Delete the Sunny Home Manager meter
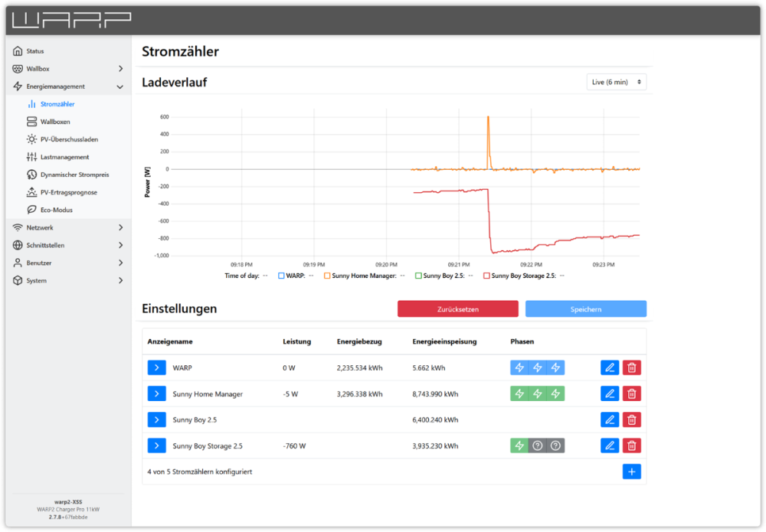 631,394
